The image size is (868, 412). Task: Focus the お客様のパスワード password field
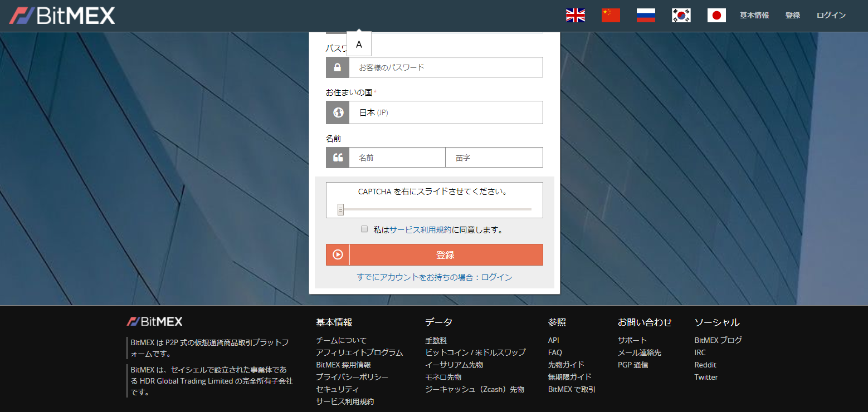pos(446,67)
